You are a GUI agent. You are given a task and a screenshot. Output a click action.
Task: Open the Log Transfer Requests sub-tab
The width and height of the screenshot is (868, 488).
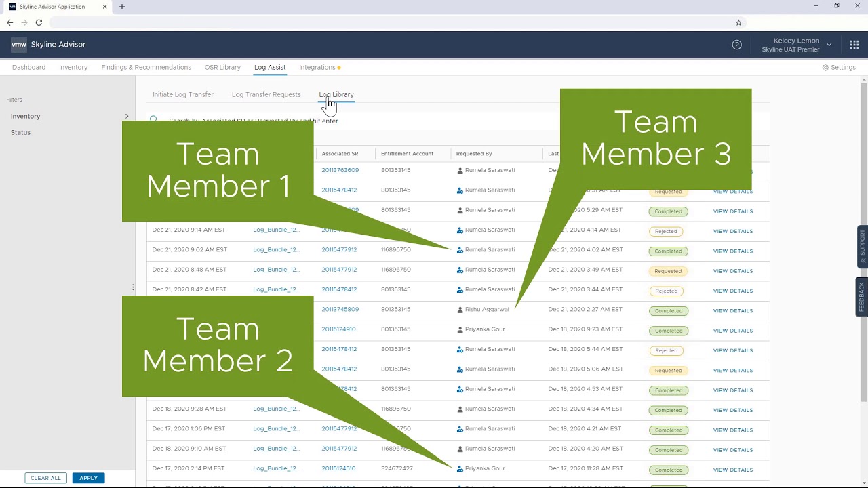click(x=266, y=95)
